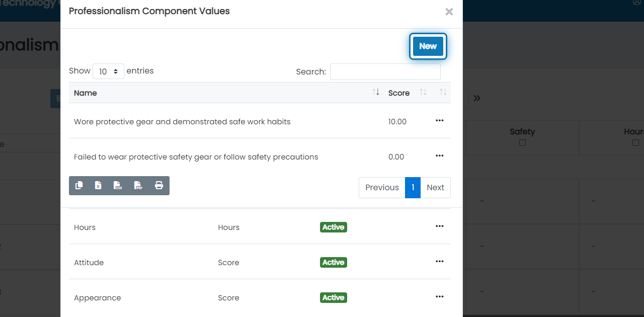Click the Active badge in Hours row
Image resolution: width=644 pixels, height=317 pixels.
334,227
